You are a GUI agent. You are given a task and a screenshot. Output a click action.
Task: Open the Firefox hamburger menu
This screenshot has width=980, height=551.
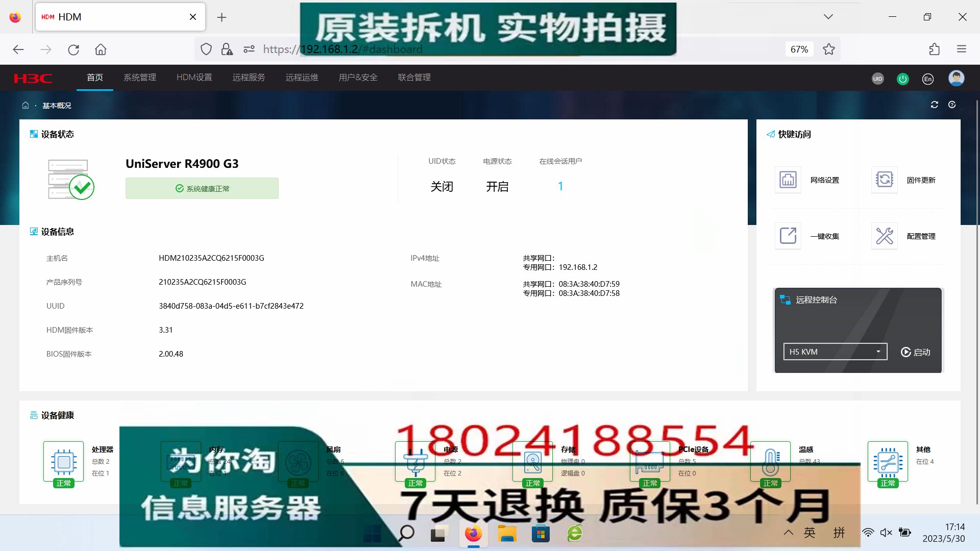point(962,49)
